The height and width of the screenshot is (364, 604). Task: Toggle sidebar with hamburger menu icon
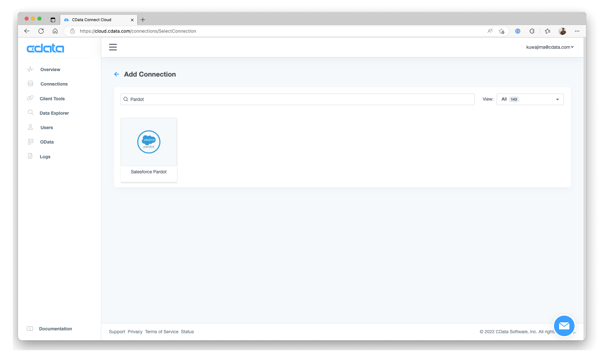click(x=113, y=47)
